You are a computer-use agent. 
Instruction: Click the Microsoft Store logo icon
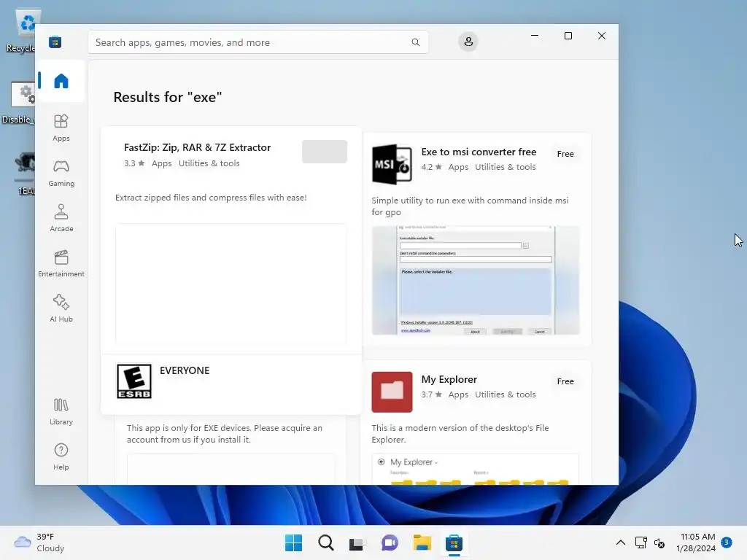pos(55,42)
